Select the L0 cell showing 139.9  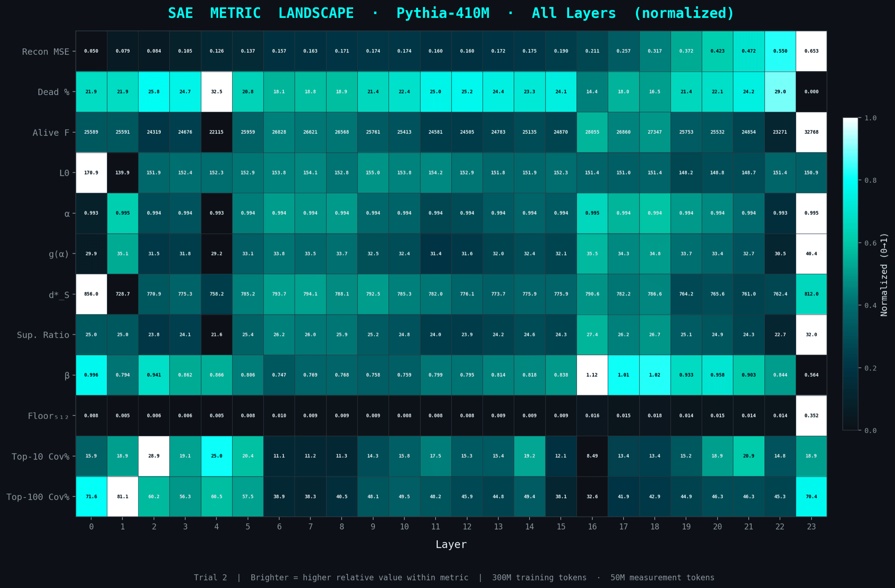click(123, 173)
